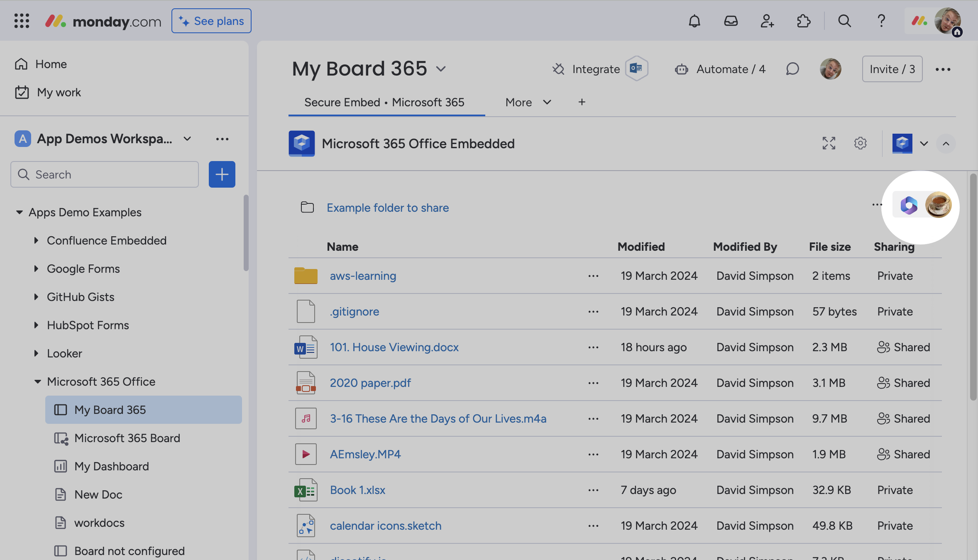Screen dimensions: 978x560
Task: Select My Dashboard in the sidebar
Action: coord(111,466)
